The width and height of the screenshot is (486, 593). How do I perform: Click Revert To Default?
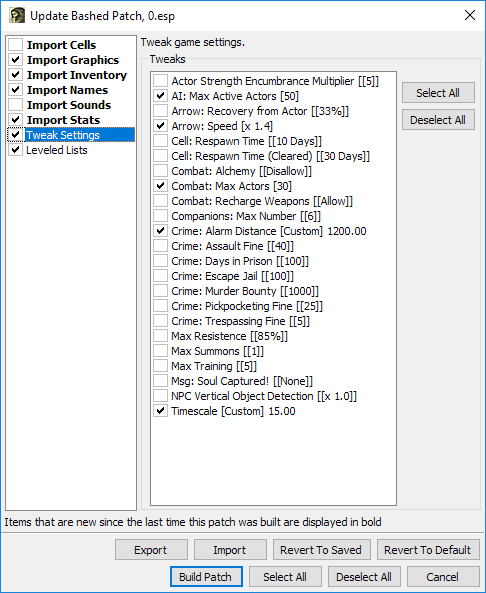click(428, 550)
